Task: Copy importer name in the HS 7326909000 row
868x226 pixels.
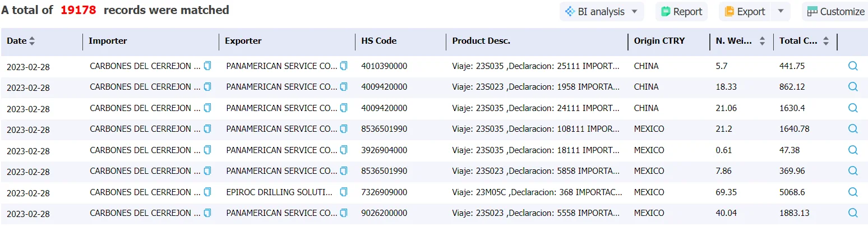Action: click(x=207, y=192)
